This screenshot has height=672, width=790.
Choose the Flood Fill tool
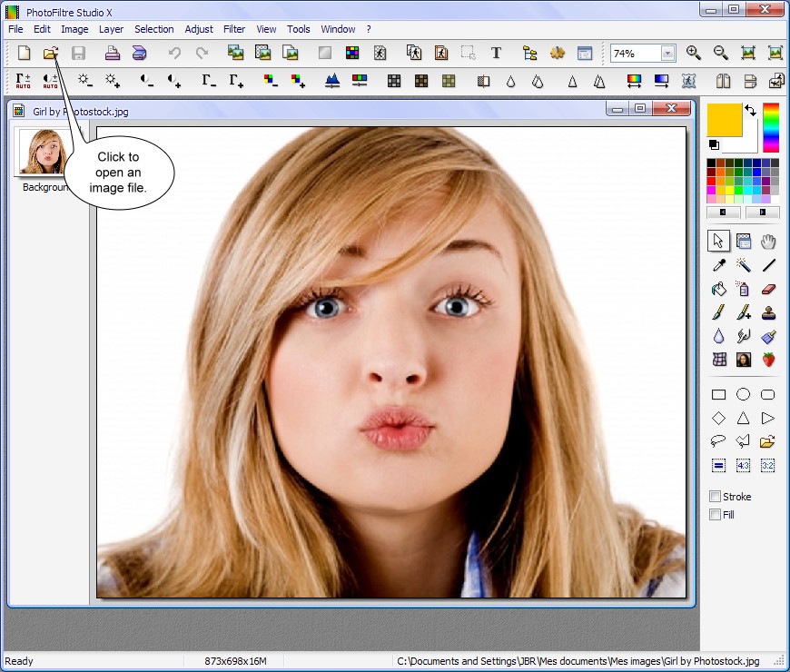pos(718,289)
